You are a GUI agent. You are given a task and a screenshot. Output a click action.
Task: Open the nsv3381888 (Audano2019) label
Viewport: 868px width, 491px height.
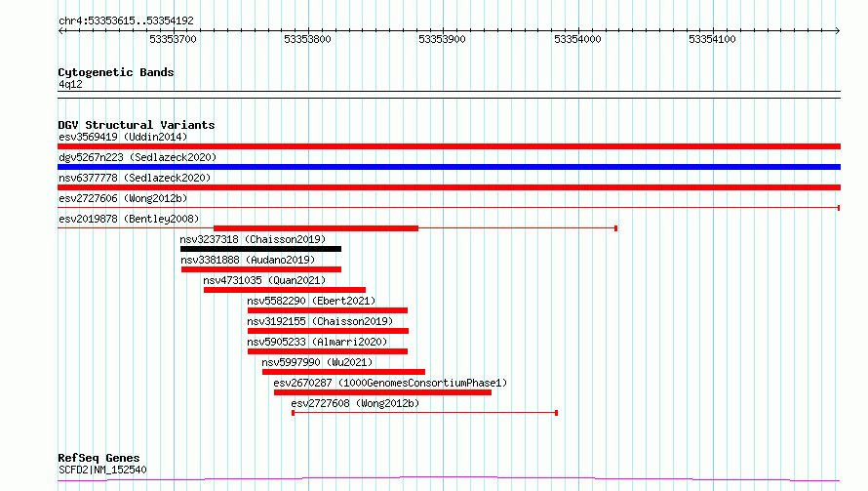point(248,260)
